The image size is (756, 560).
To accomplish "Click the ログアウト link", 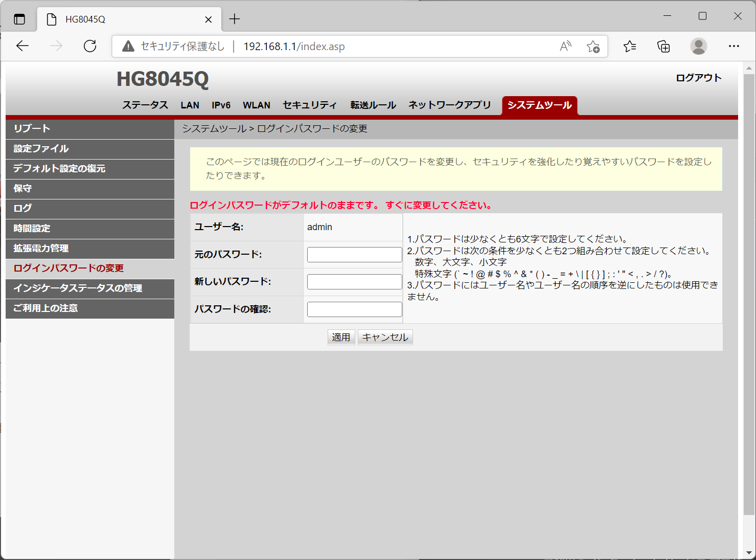I will pos(698,78).
